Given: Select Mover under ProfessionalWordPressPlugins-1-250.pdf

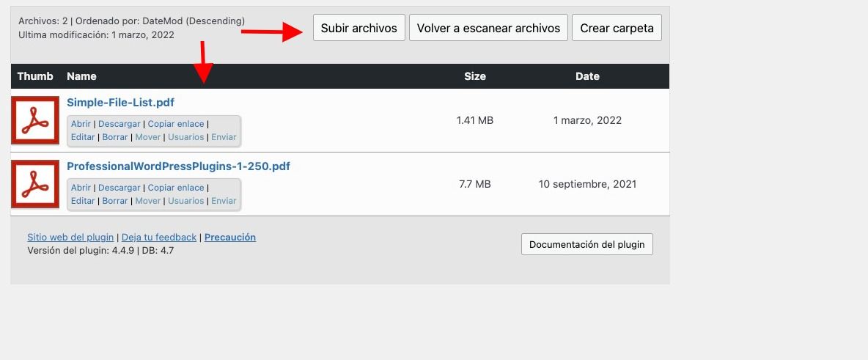Looking at the screenshot, I should pyautogui.click(x=148, y=200).
